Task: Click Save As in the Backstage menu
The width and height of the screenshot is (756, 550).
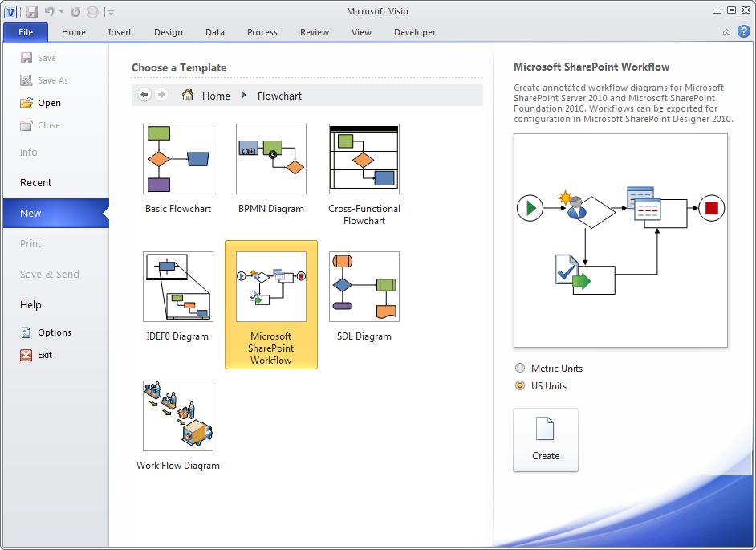Action: point(44,80)
